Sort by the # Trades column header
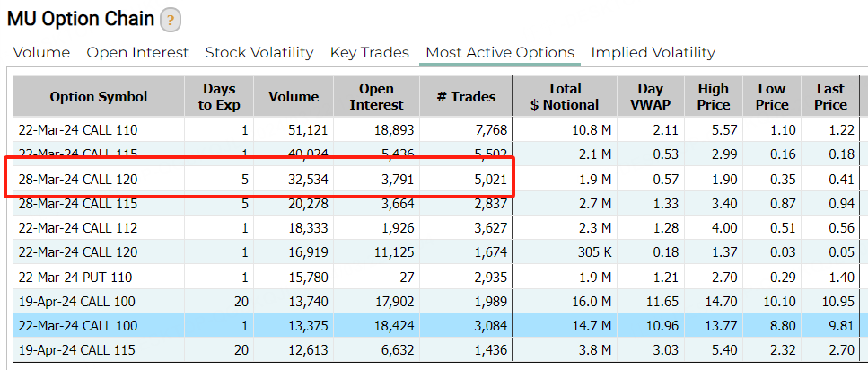This screenshot has height=370, width=868. pos(466,97)
